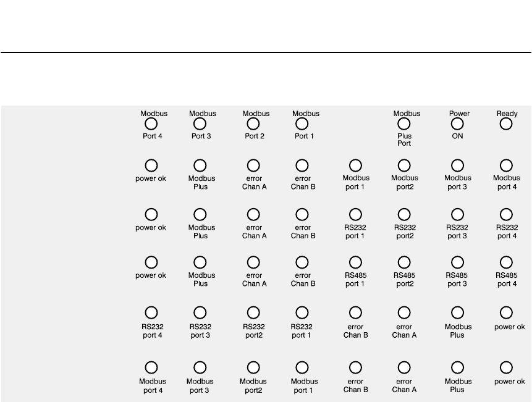This screenshot has width=532, height=402.
Task: Click top-row Modbus Port 2 LED
Action: tap(253, 124)
